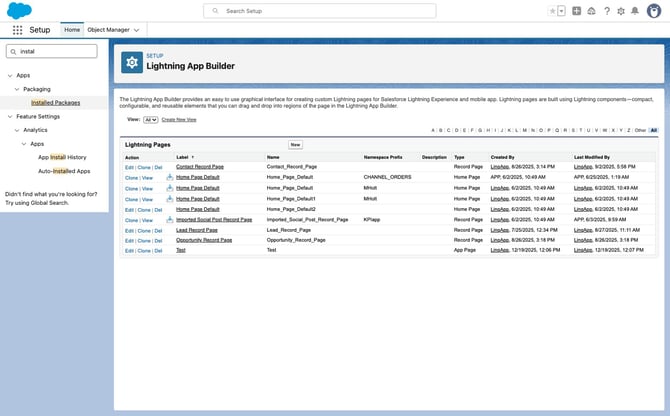Open the Help question mark icon
Screen dimensions: 670x416
(x=607, y=11)
